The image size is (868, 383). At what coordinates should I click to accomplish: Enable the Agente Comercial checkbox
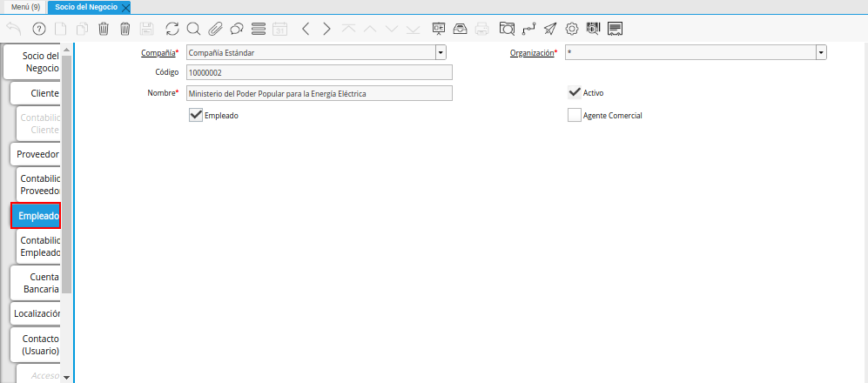coord(574,116)
